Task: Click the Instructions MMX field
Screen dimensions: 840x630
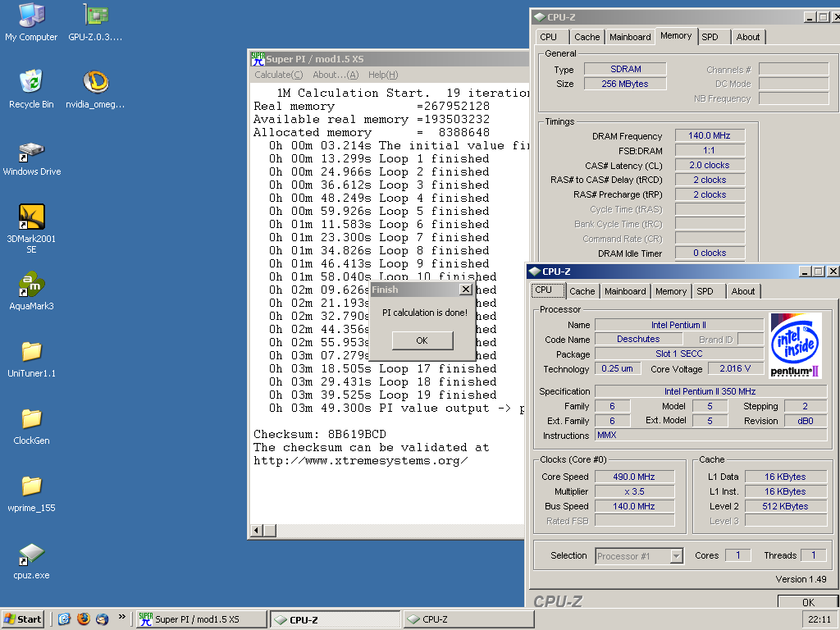Action: click(710, 436)
